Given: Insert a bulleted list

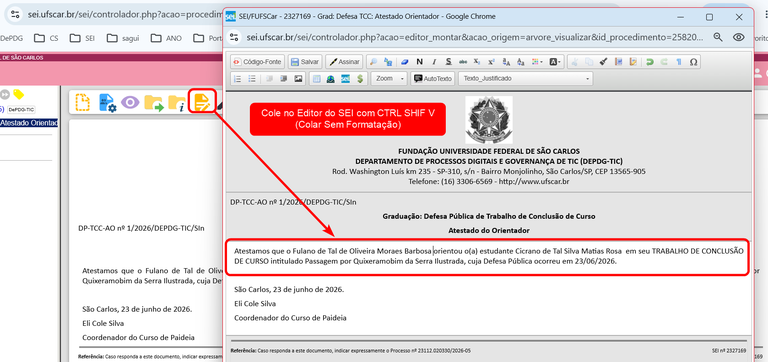Looking at the screenshot, I should pyautogui.click(x=252, y=78).
